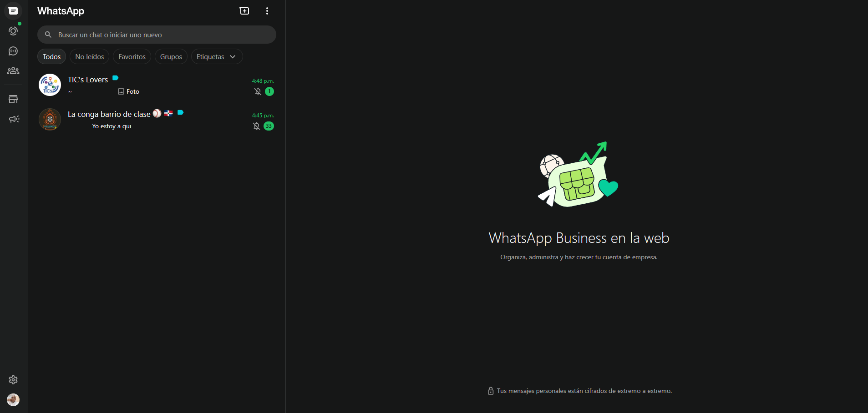Open the Settings gear icon
Image resolution: width=868 pixels, height=413 pixels.
point(13,380)
